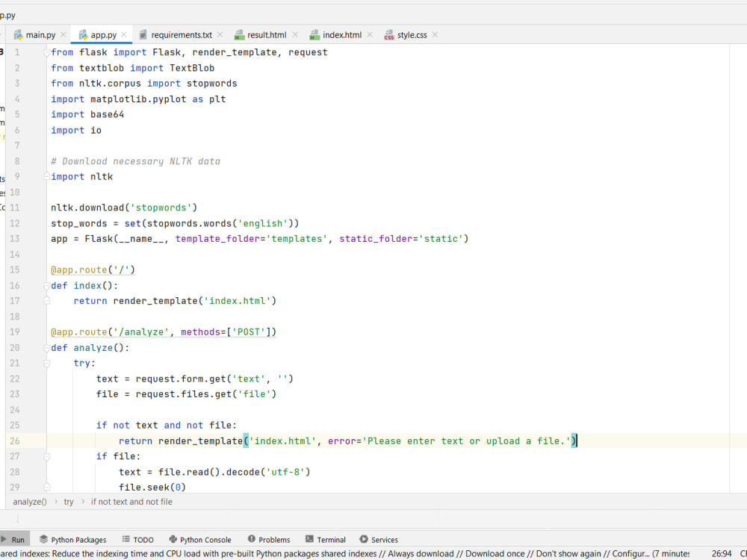Switch to the index.html tab
747x560 pixels.
click(x=341, y=35)
